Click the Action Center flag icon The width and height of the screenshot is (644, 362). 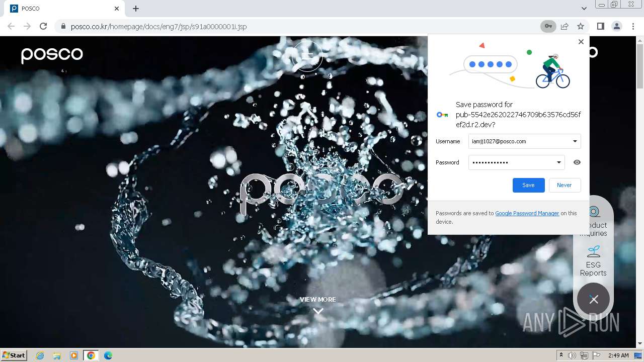pyautogui.click(x=596, y=355)
